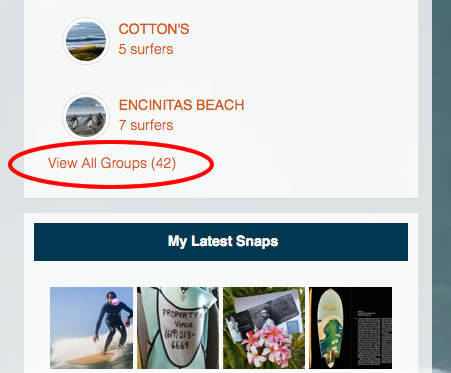Viewport: 451px width, 373px height.
Task: Click the My Latest Snaps header bar
Action: coord(221,242)
